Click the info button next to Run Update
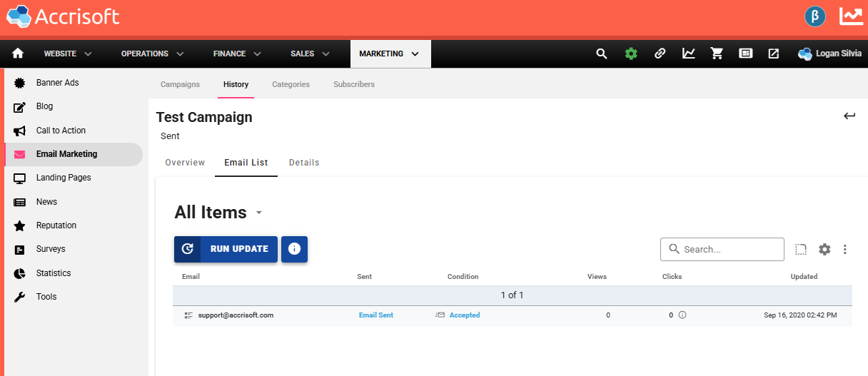This screenshot has height=376, width=868. click(294, 249)
